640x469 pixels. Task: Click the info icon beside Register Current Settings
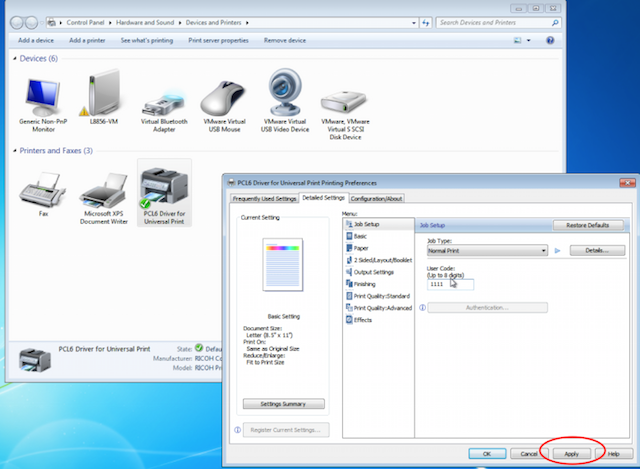click(x=238, y=430)
